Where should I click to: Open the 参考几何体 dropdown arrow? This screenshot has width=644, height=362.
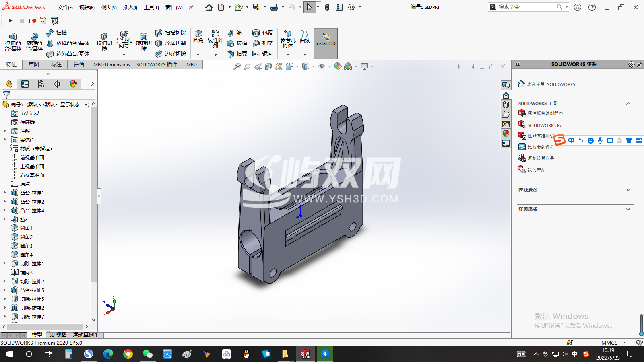(x=288, y=55)
